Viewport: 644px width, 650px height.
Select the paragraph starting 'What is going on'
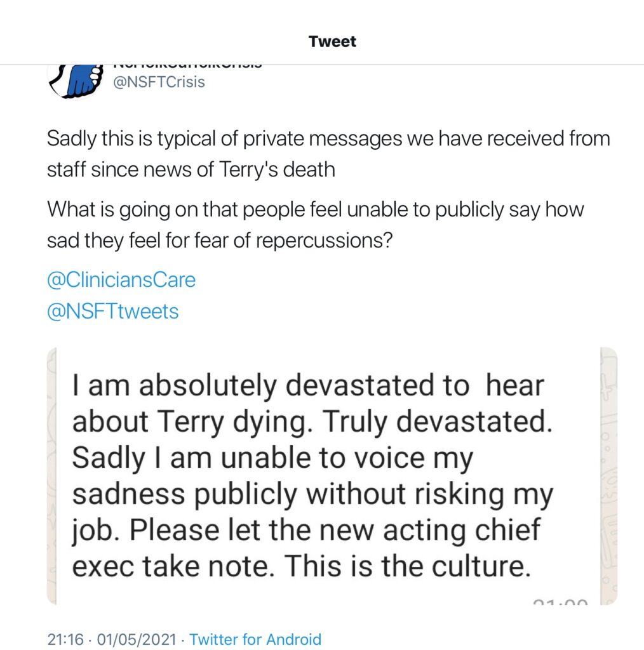pyautogui.click(x=315, y=225)
